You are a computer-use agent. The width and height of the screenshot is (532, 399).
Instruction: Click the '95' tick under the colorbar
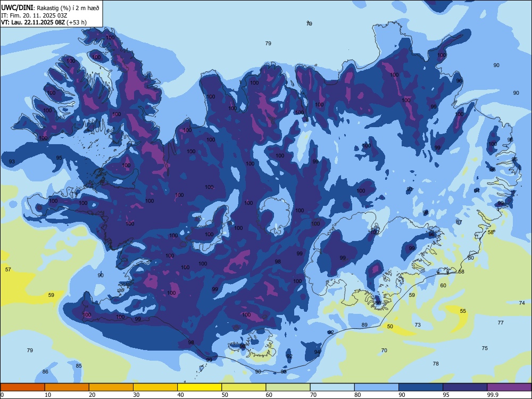(446, 395)
